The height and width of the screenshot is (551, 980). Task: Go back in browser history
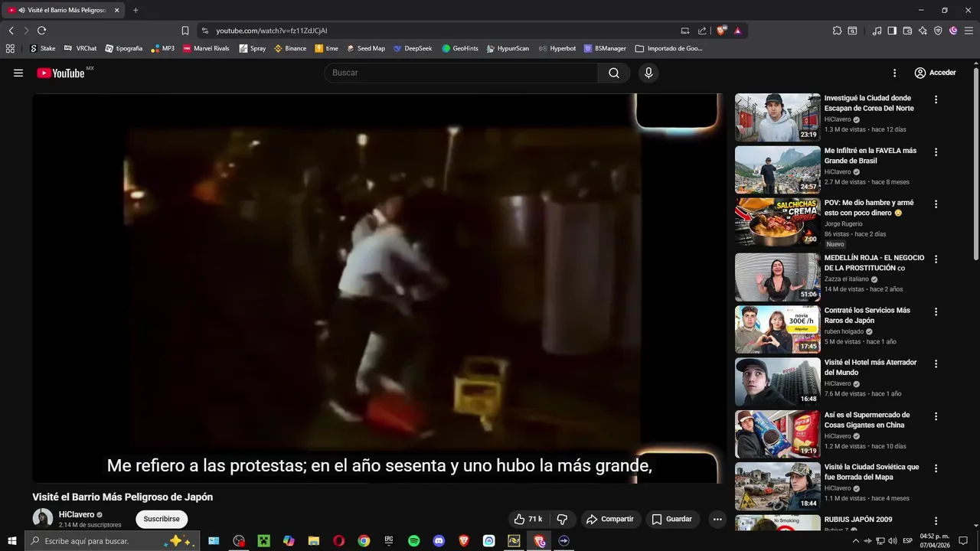pyautogui.click(x=11, y=31)
